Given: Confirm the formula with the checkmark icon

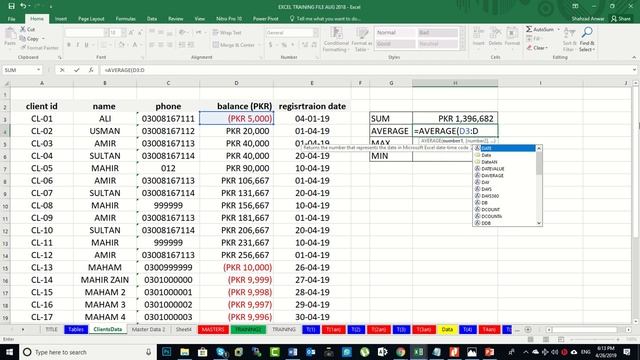Looking at the screenshot, I should tap(76, 70).
